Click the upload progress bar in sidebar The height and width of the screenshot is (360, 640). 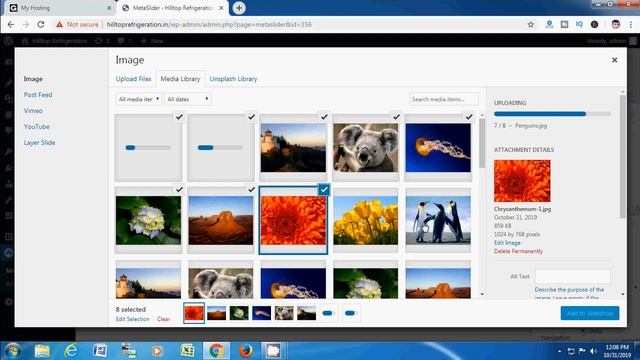pyautogui.click(x=552, y=114)
